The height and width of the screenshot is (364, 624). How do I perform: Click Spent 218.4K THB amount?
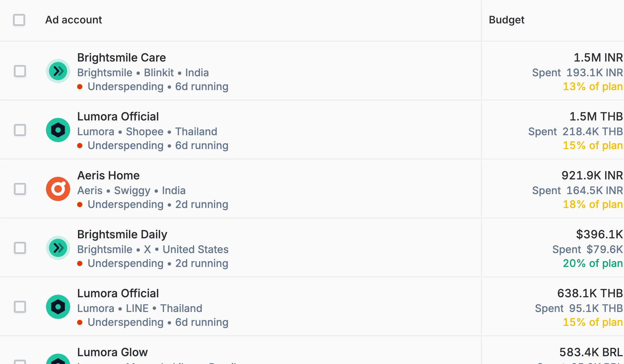(x=575, y=132)
